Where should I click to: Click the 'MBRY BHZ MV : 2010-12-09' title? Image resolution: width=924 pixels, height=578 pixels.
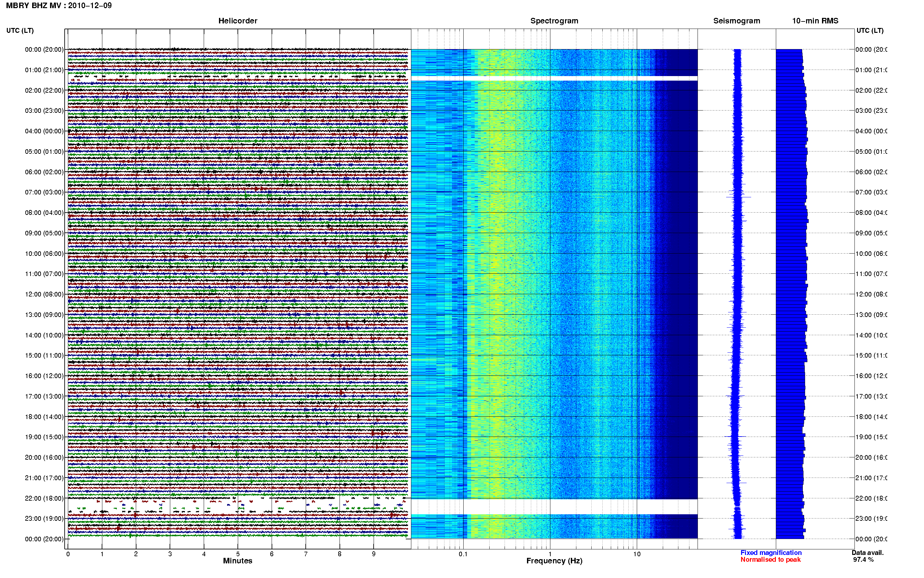(59, 5)
